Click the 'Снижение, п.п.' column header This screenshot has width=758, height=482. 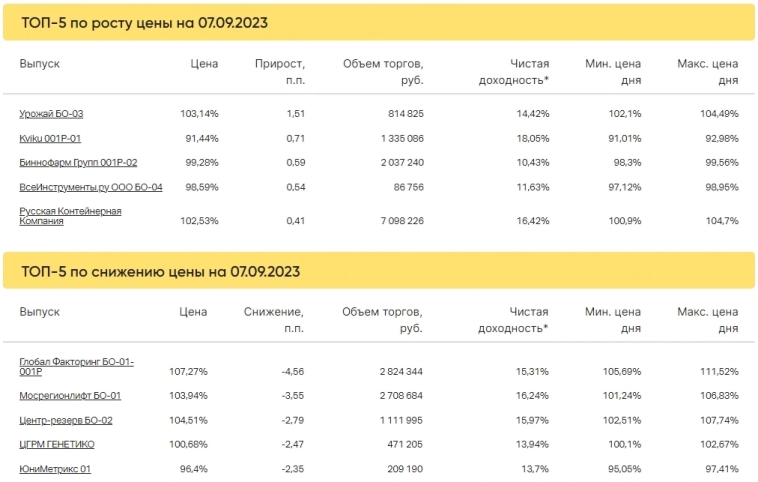273,320
